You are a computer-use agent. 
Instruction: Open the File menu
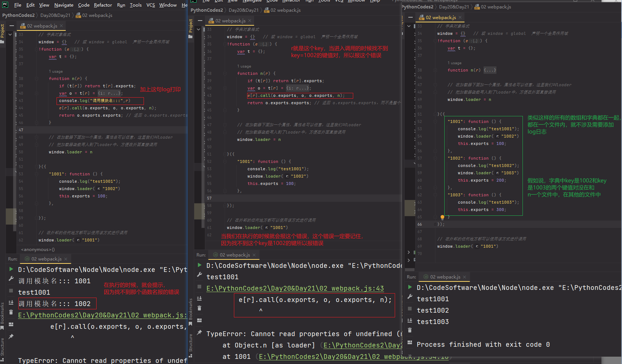pyautogui.click(x=18, y=5)
